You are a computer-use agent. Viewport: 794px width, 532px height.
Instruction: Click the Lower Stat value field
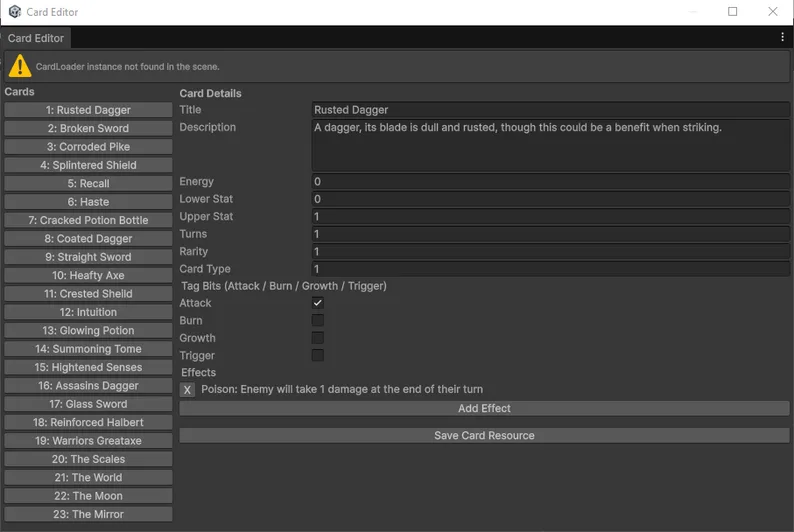550,199
